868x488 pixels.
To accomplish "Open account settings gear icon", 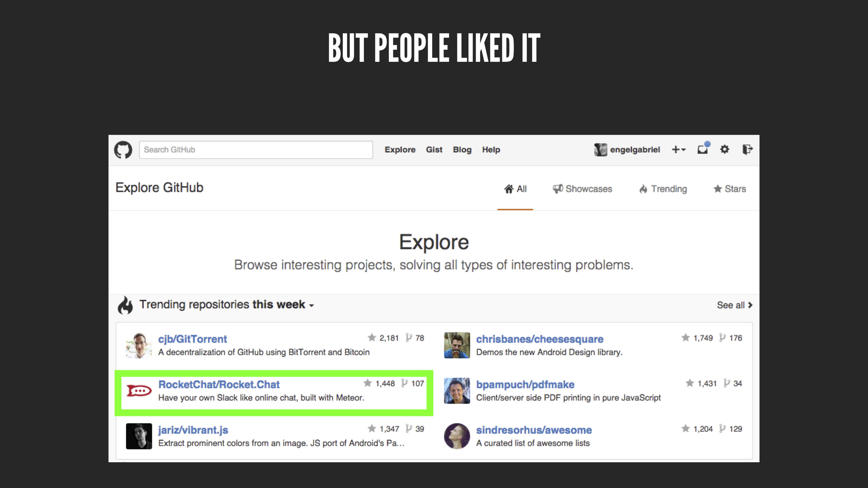I will pyautogui.click(x=724, y=149).
